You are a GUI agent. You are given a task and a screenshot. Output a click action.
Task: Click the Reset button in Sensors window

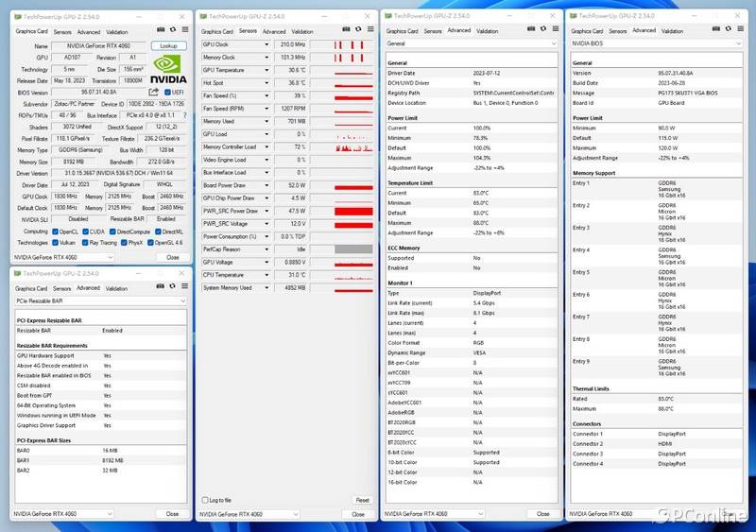[x=363, y=500]
